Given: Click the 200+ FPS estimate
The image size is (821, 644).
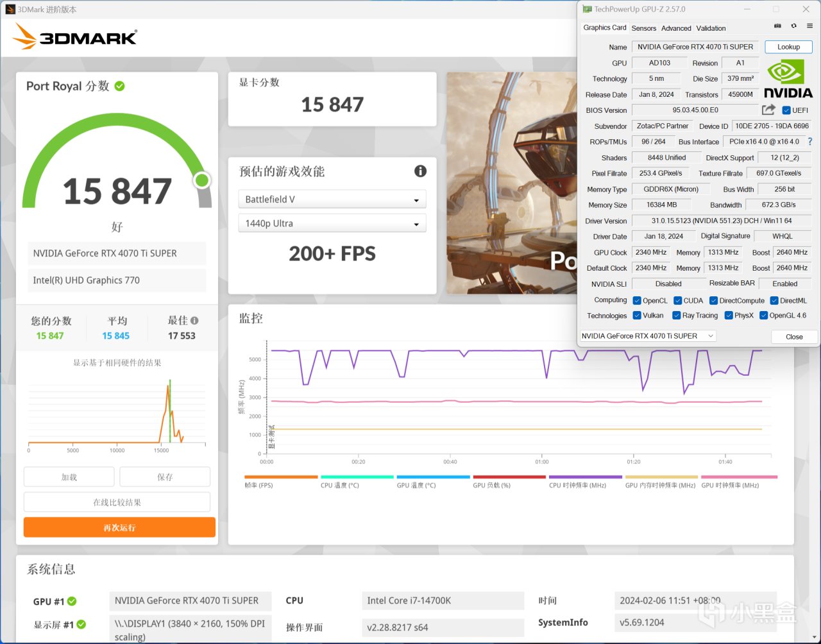Looking at the screenshot, I should (x=332, y=253).
